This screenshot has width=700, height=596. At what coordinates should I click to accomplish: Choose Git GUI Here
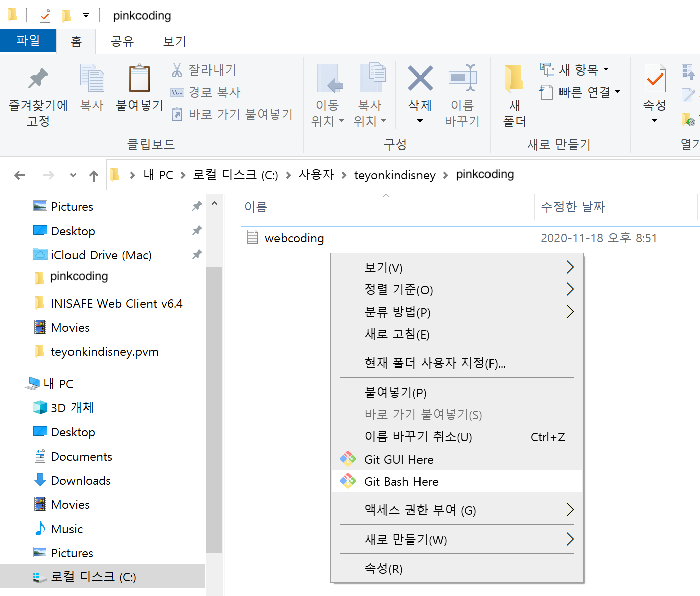(457, 459)
